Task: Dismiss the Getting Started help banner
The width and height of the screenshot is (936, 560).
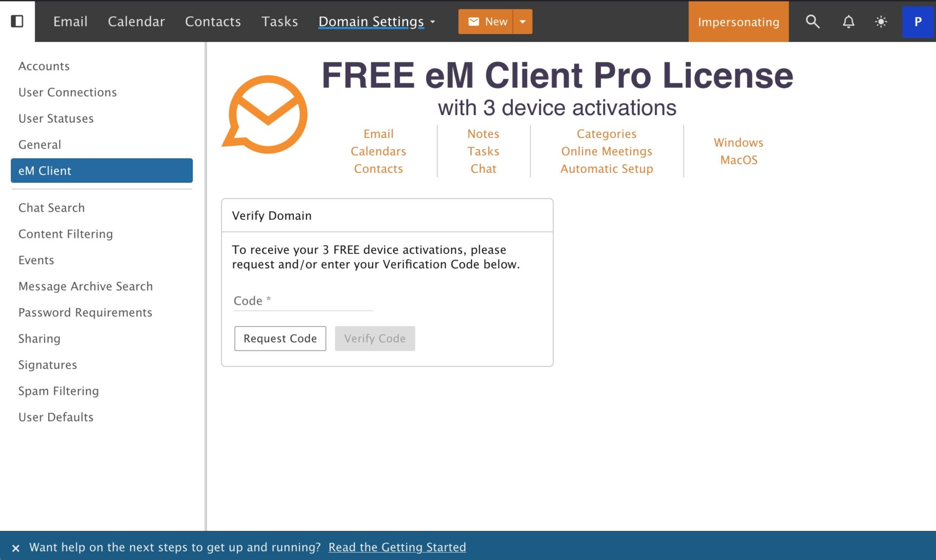Action: click(x=16, y=548)
